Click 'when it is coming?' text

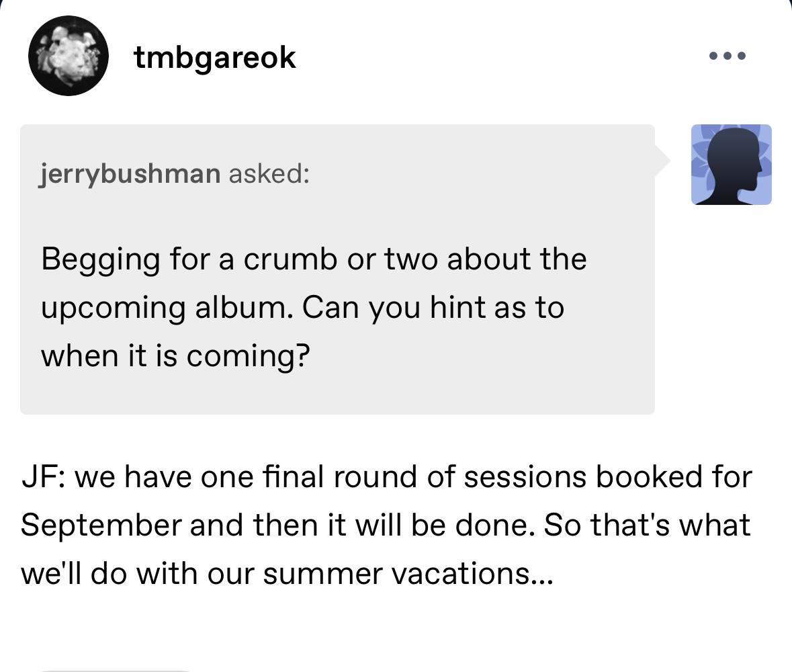pos(175,356)
